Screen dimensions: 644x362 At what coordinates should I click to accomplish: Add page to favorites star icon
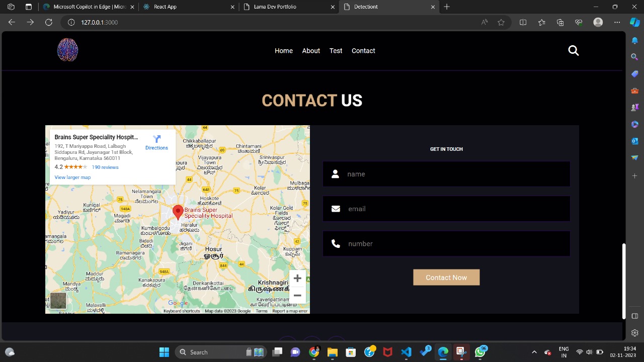(501, 22)
